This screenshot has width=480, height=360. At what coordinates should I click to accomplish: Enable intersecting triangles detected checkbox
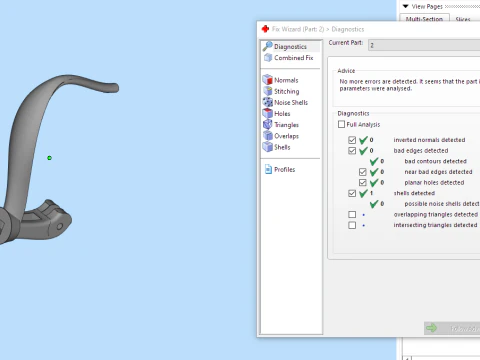click(352, 225)
